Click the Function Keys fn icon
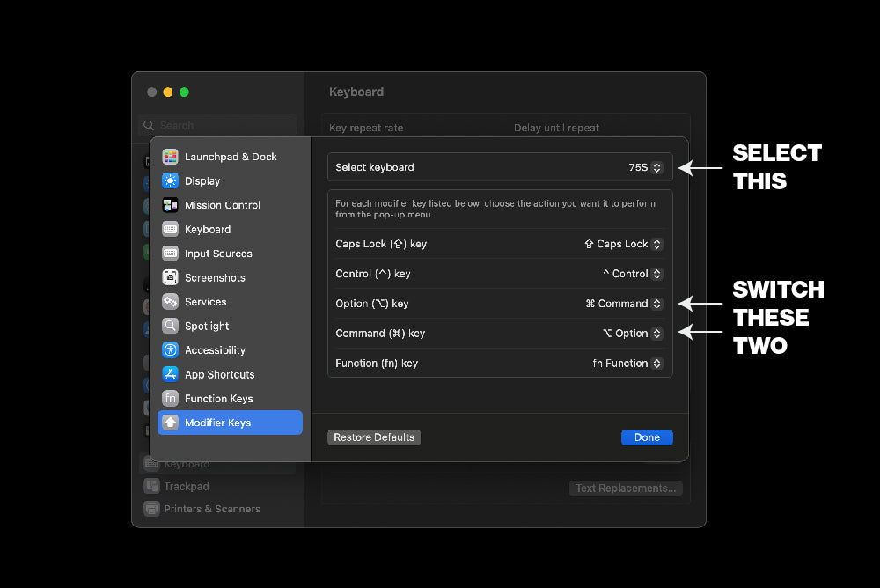 (170, 399)
